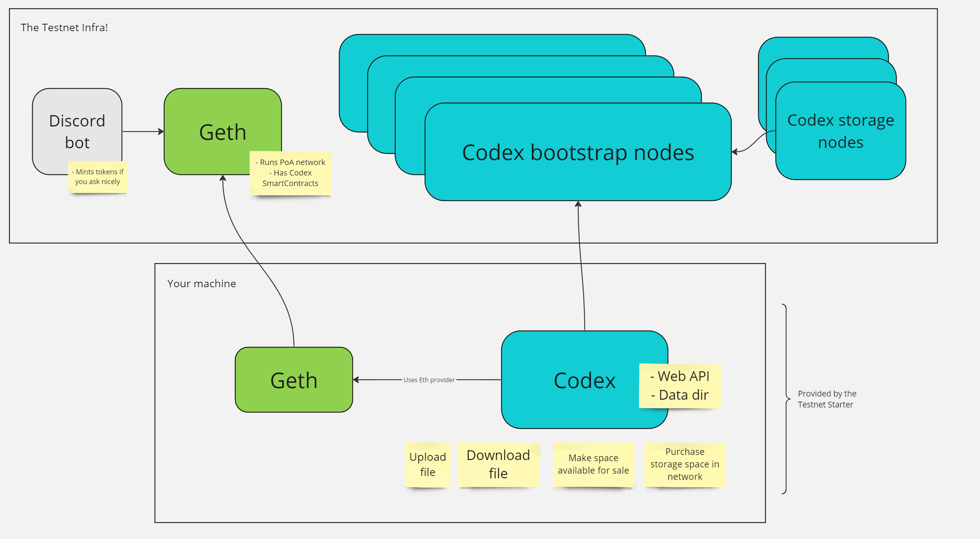The image size is (980, 539).
Task: Select Provided by the Testnet Starter text
Action: (826, 399)
